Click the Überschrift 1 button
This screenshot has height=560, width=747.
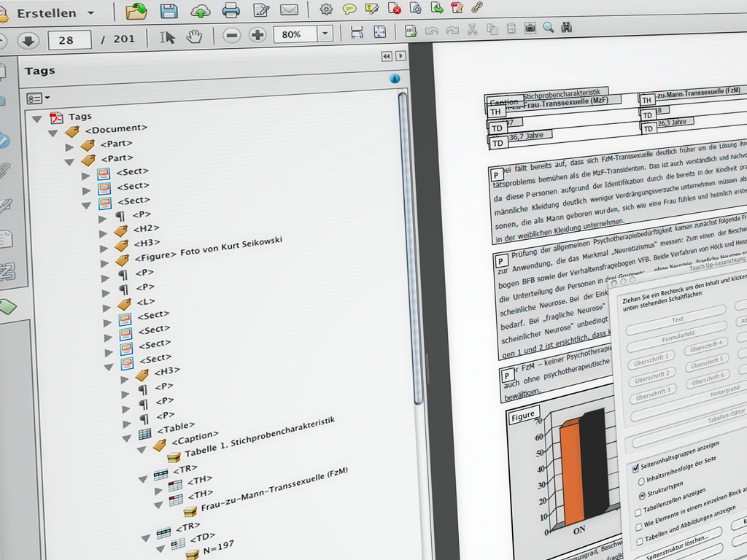tap(651, 360)
